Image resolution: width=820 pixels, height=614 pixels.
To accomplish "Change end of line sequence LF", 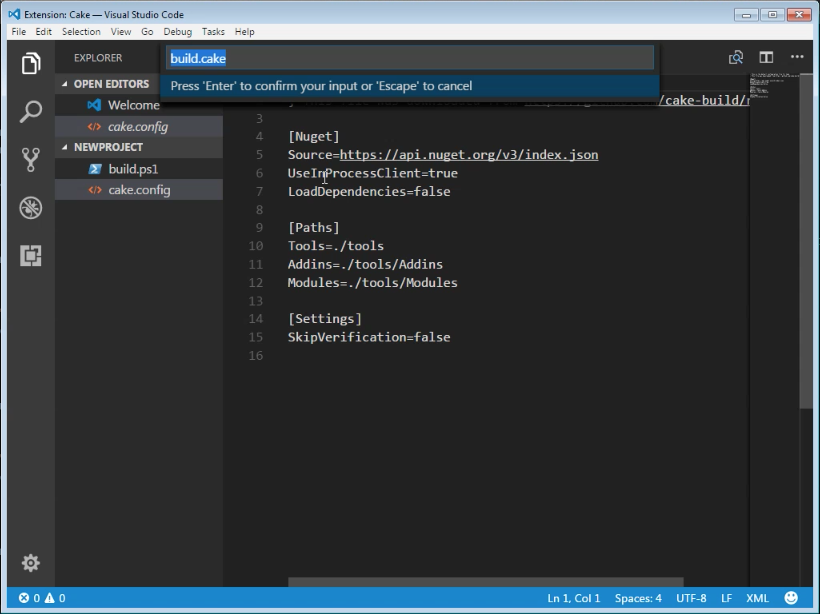I will click(726, 598).
